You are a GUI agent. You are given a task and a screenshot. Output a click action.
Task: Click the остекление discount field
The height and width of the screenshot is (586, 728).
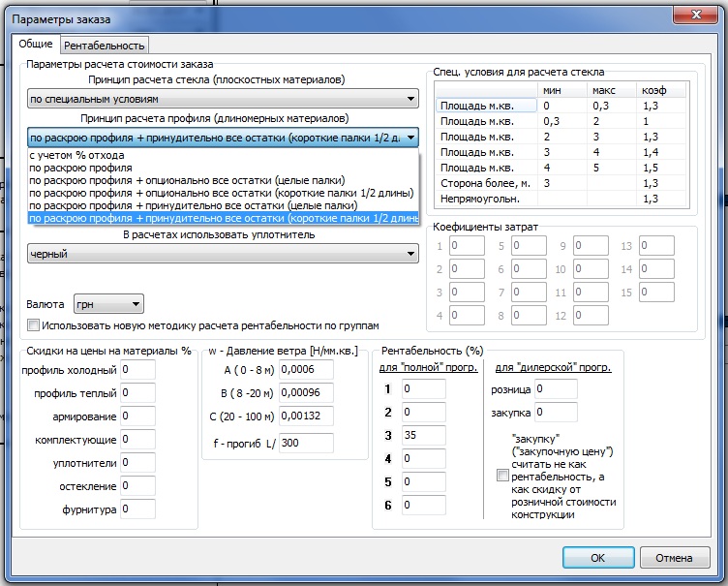point(137,486)
